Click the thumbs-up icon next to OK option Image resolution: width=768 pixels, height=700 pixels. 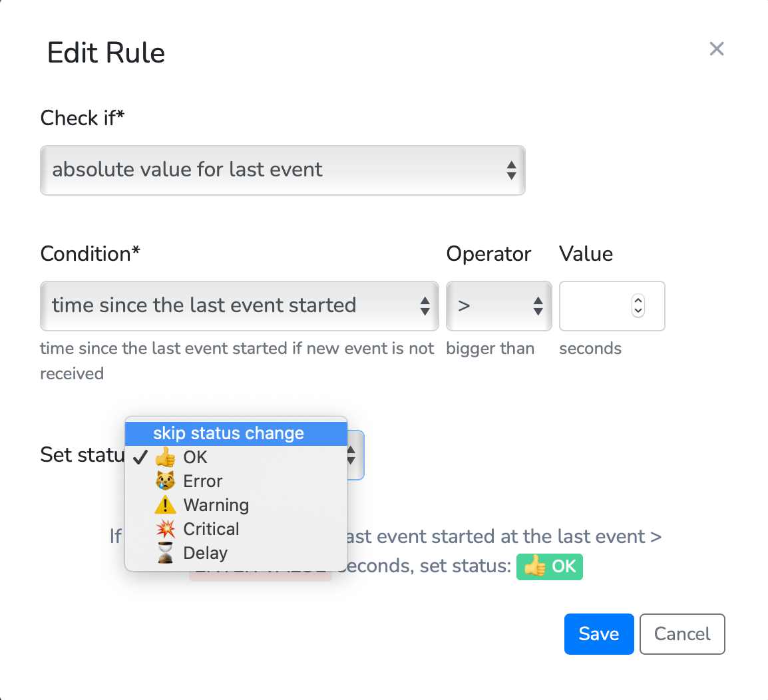coord(165,457)
